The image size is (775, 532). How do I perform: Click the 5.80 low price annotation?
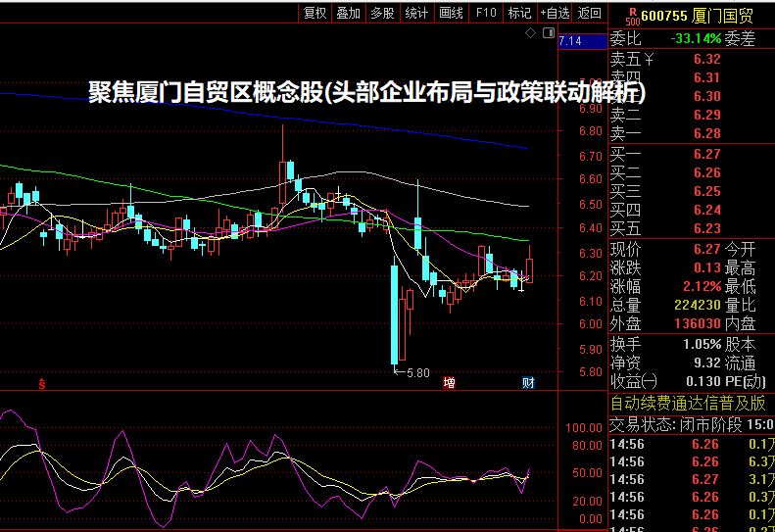[x=417, y=373]
